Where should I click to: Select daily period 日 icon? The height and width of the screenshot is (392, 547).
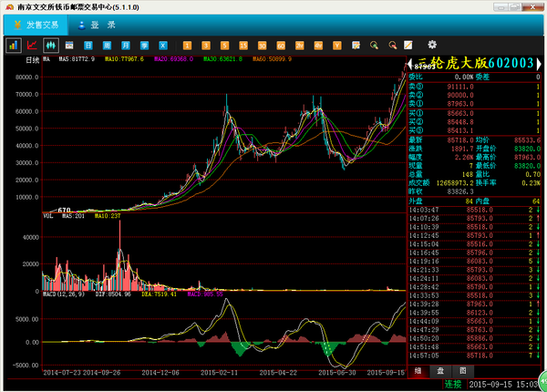[x=88, y=46]
